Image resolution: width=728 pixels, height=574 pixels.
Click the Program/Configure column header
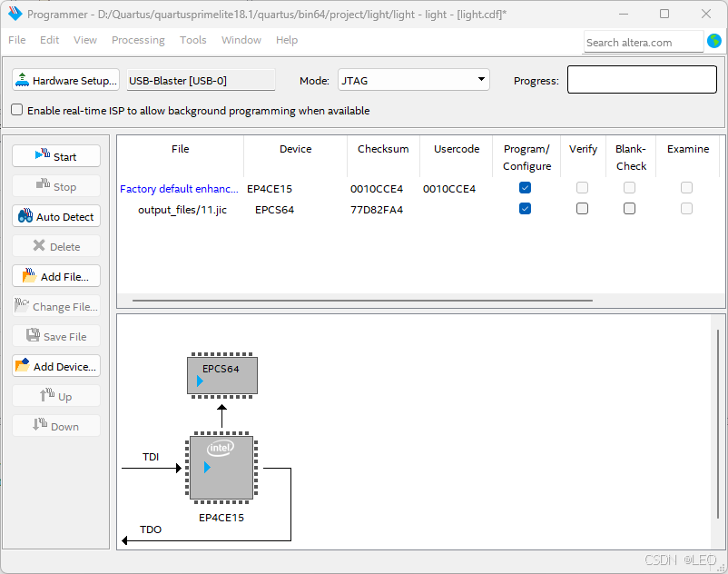click(x=526, y=157)
